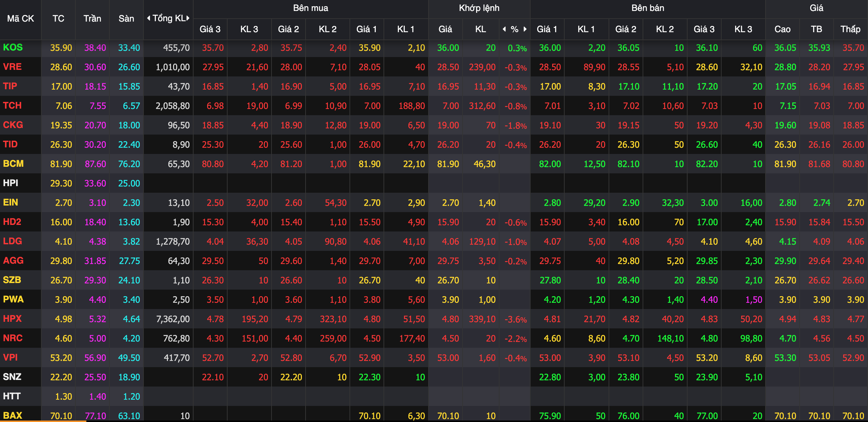Open the HD2 stock symbol
The image size is (868, 422).
[12, 222]
